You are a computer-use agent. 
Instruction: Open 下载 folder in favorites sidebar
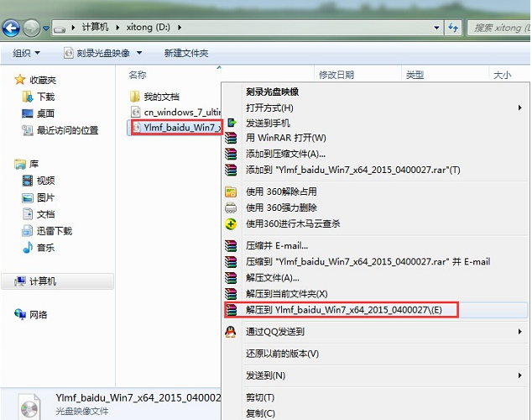point(45,97)
